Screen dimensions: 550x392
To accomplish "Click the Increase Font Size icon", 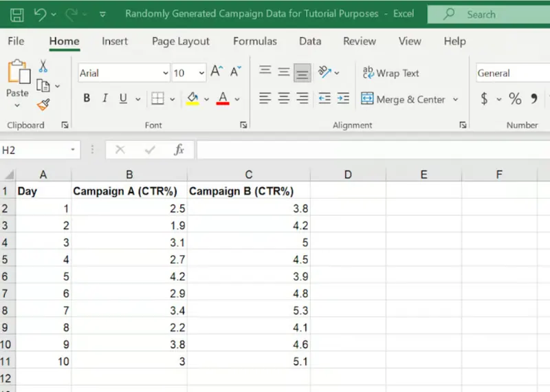I will [217, 72].
